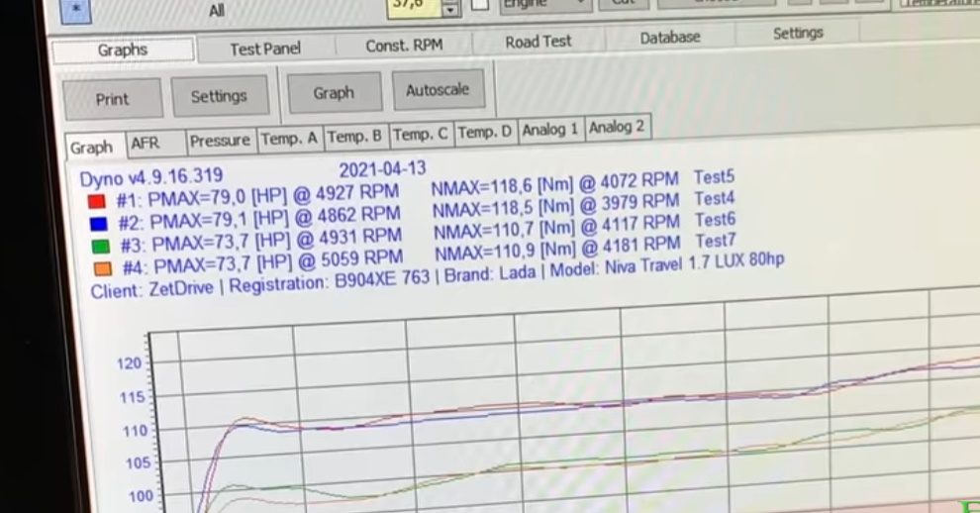Viewport: 980px width, 513px height.
Task: Select the Pressure sub-tab
Action: click(x=220, y=141)
